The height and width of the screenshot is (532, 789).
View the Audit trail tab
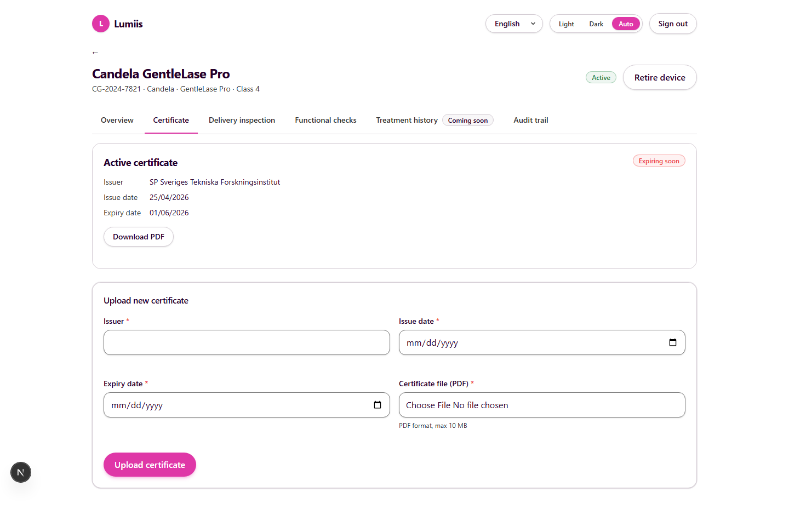(x=531, y=120)
